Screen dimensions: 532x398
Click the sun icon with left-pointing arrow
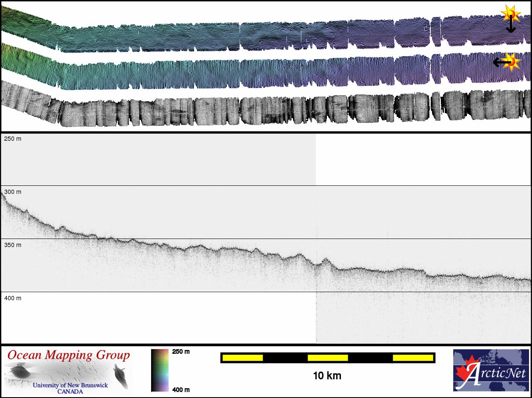[x=512, y=62]
